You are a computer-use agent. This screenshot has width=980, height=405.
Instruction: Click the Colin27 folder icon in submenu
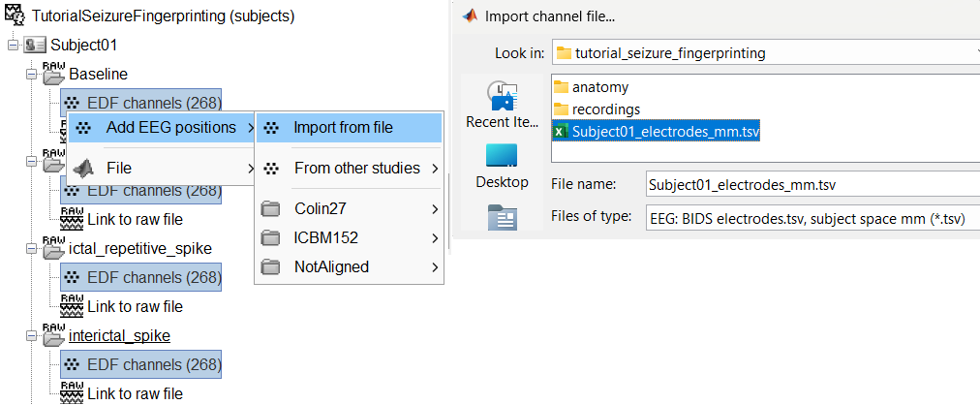(x=271, y=208)
